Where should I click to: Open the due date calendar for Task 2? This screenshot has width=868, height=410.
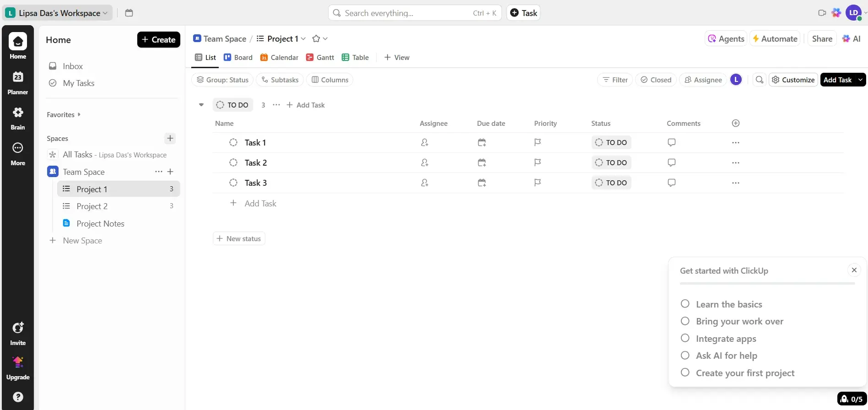click(482, 162)
